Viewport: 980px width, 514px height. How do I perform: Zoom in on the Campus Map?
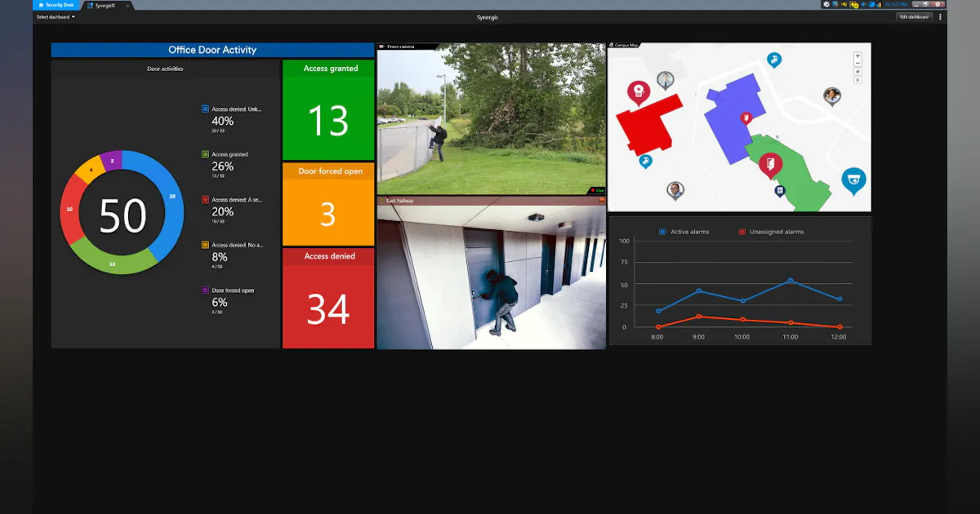(857, 56)
